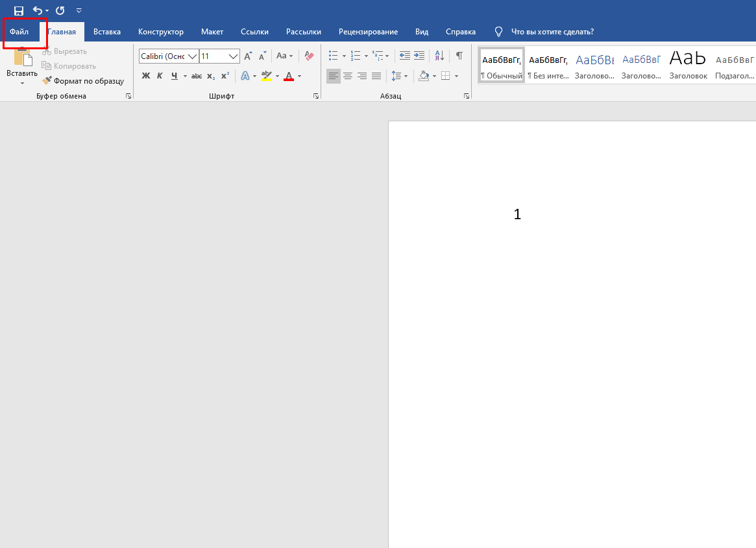Toggle italic formatting (К)
This screenshot has width=756, height=548.
click(160, 76)
